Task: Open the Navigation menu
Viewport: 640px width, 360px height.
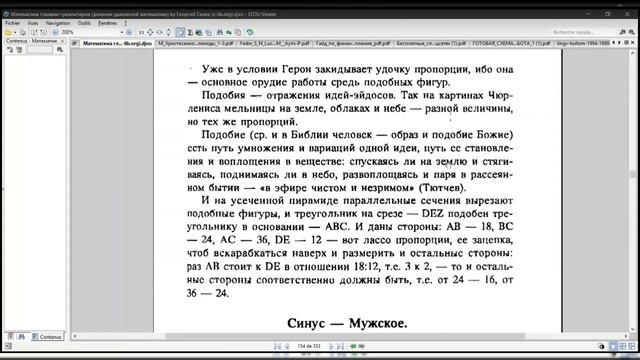Action: click(58, 23)
